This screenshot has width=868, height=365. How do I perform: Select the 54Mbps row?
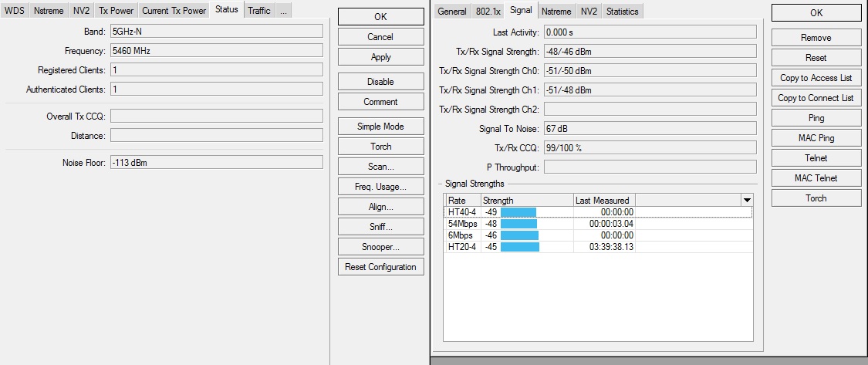click(x=598, y=224)
